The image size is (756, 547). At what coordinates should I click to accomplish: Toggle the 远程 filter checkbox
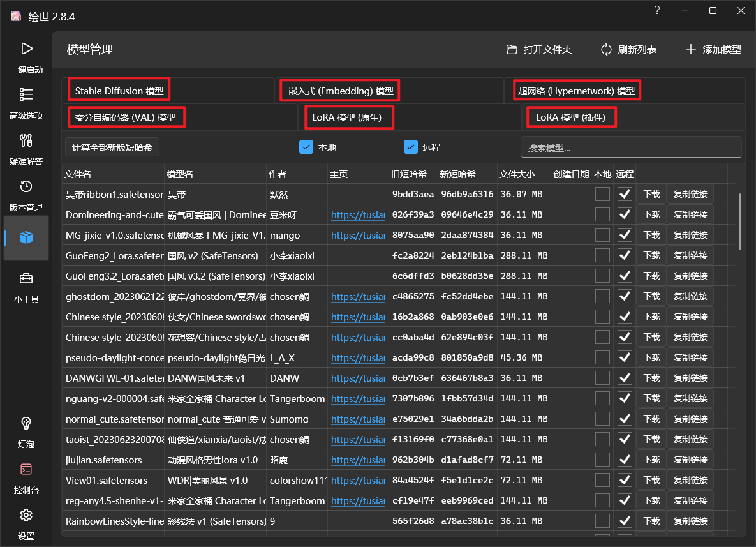tap(411, 147)
